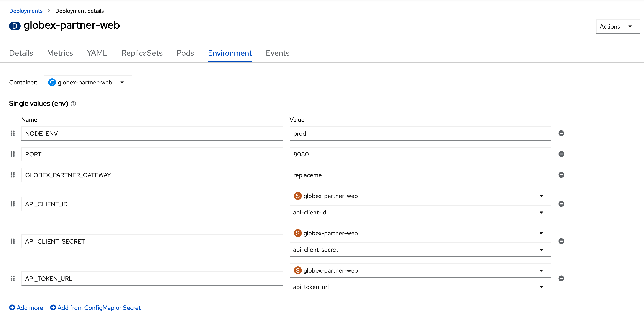Edit the GLOBEX_PARTNER_GATEWAY value field

pyautogui.click(x=421, y=174)
